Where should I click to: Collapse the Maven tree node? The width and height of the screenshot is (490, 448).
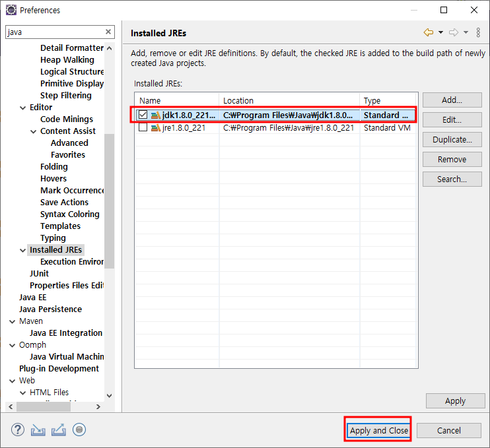12,321
